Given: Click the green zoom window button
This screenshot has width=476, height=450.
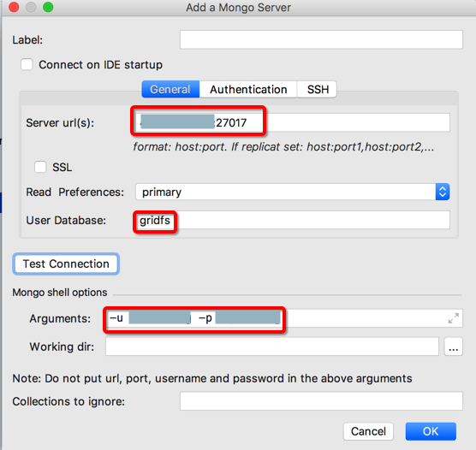Looking at the screenshot, I should click(x=48, y=7).
